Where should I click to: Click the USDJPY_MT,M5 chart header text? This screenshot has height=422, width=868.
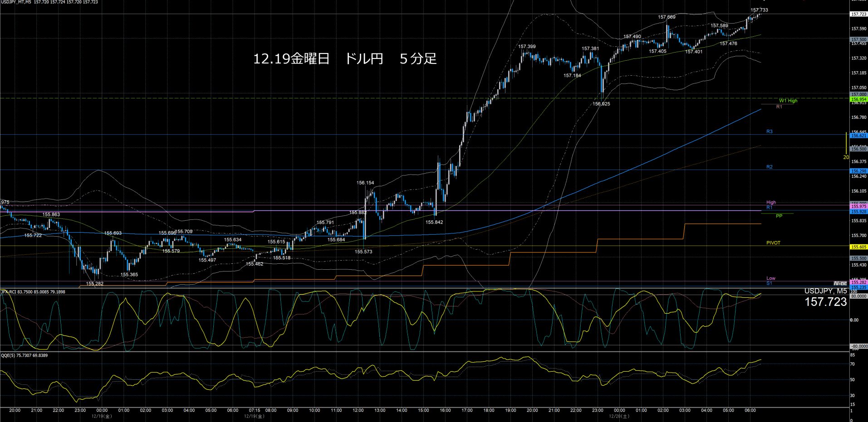tap(16, 2)
